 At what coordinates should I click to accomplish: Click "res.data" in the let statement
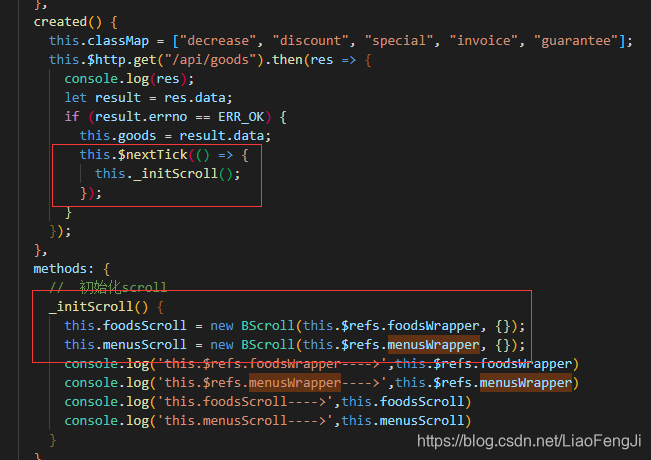(195, 98)
